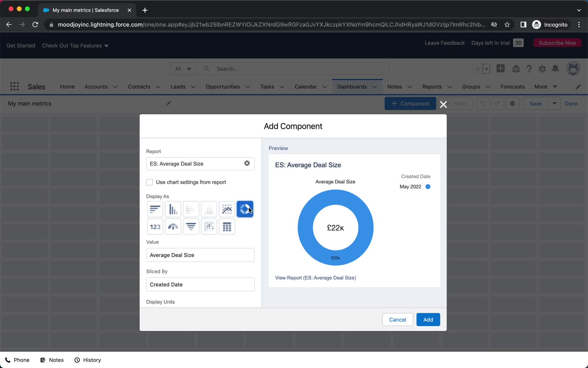
Task: Open the Dashboards navigation menu
Action: click(x=374, y=86)
